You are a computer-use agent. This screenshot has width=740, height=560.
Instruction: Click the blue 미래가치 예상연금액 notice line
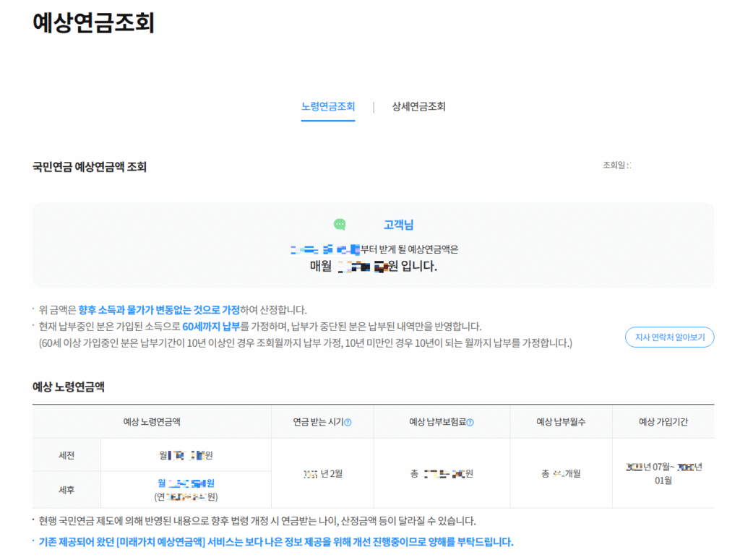pyautogui.click(x=275, y=542)
